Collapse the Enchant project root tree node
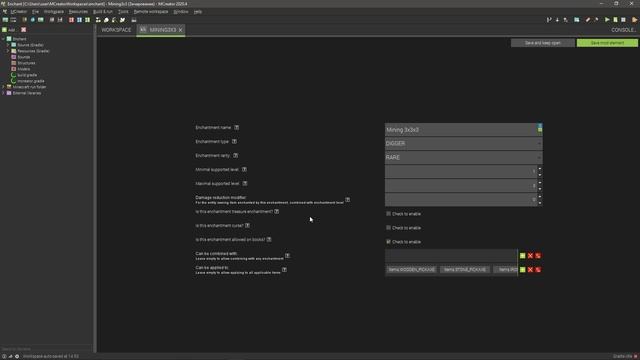Screen dimensions: 640x360 (x=4, y=39)
